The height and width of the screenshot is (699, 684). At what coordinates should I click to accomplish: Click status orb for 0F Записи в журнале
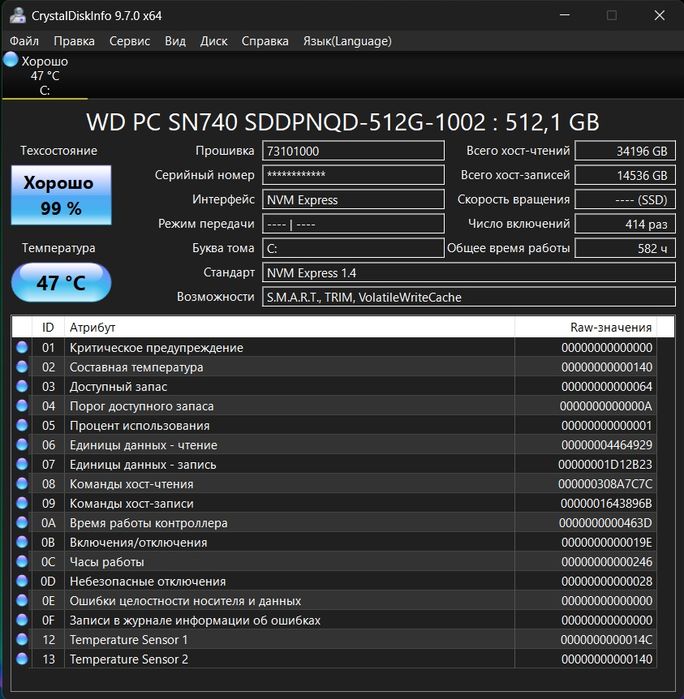[x=22, y=620]
